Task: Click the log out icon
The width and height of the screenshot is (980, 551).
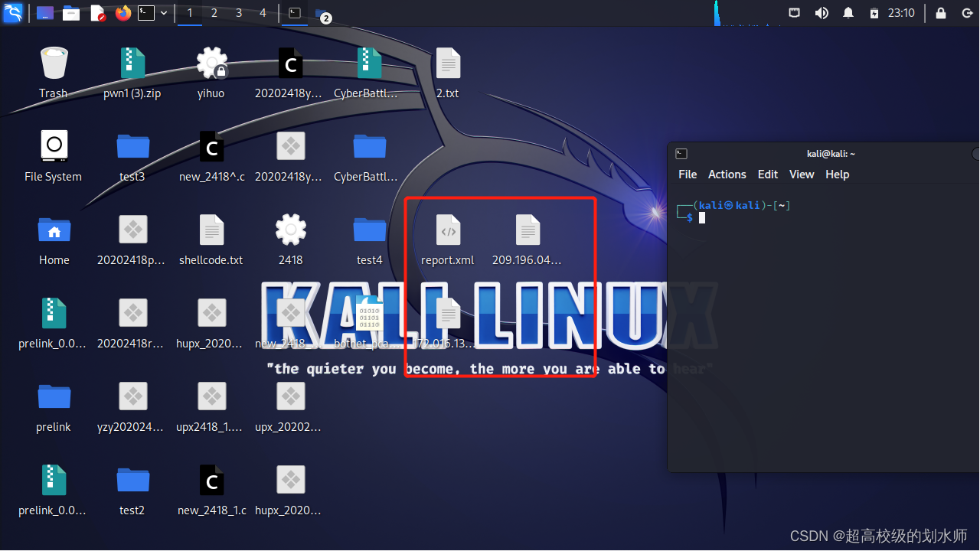Action: click(x=967, y=13)
